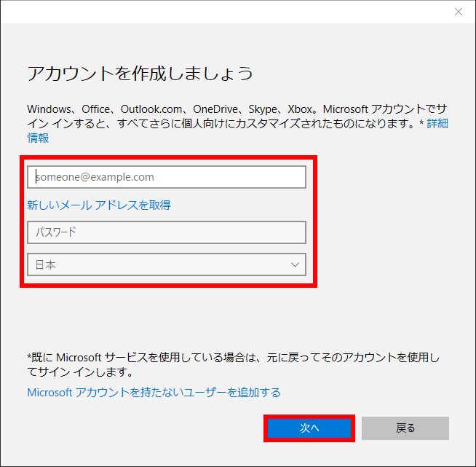476x467 pixels.
Task: Click the word Office in the description
Action: pos(98,108)
